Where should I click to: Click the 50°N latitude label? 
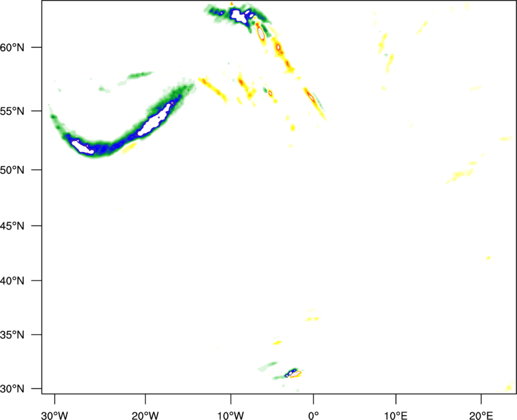point(12,170)
